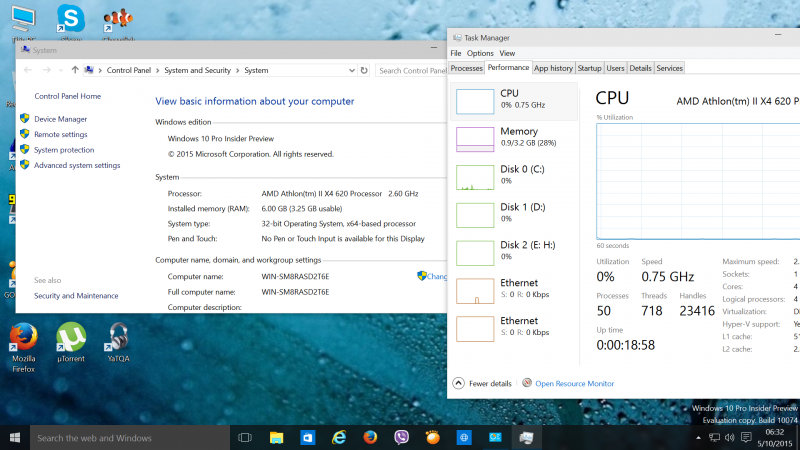
Task: Switch to the Users tab
Action: (x=615, y=68)
